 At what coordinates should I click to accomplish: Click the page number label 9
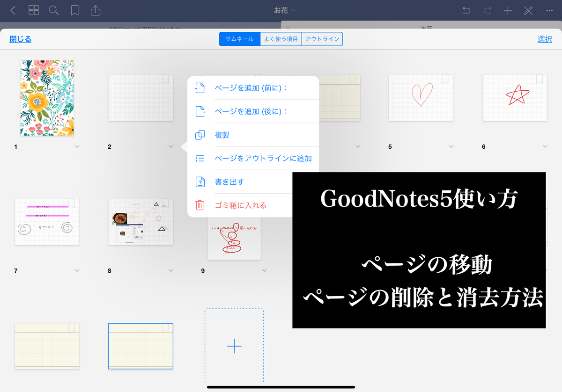click(203, 270)
